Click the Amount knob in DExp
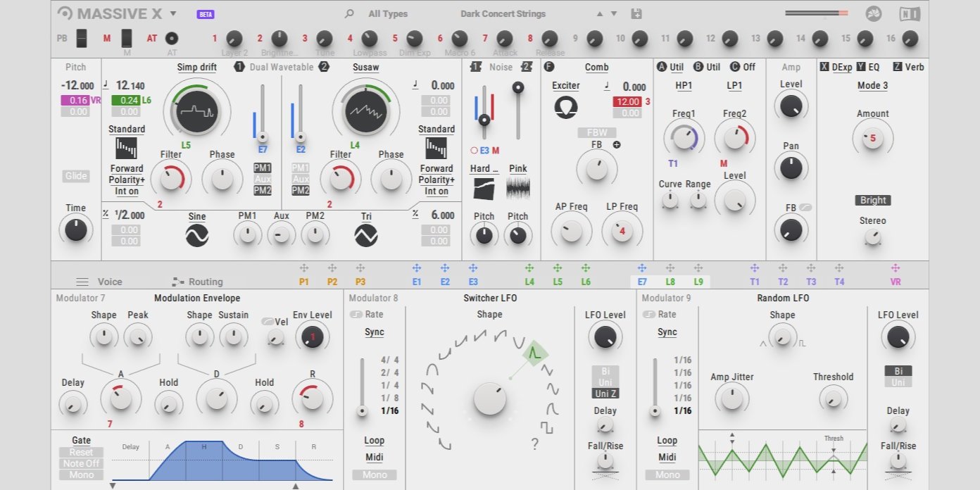This screenshot has width=980, height=490. click(873, 138)
